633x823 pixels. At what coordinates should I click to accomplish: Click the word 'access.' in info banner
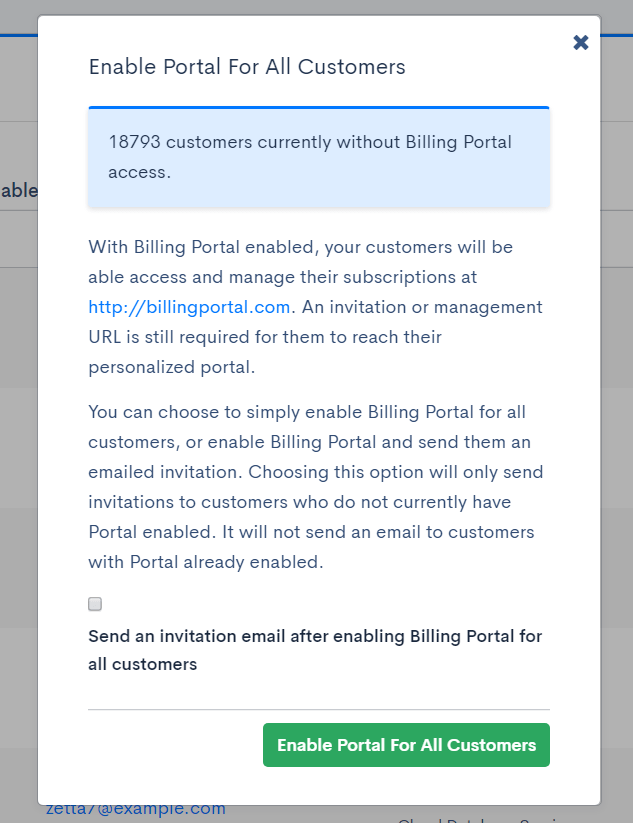(139, 172)
